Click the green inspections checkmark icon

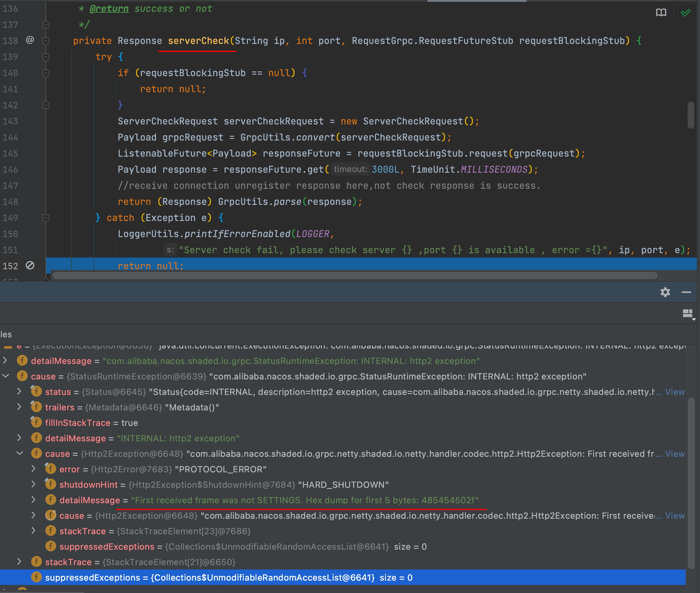(685, 13)
